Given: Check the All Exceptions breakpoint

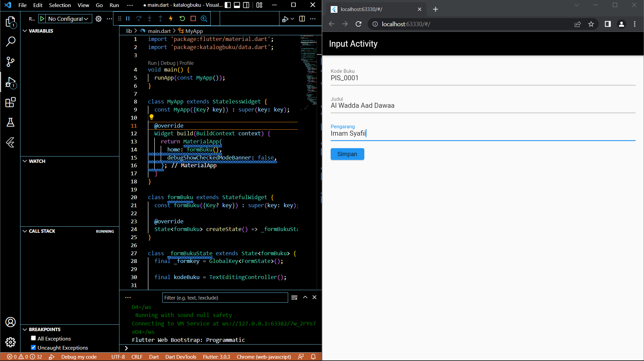Looking at the screenshot, I should [34, 338].
